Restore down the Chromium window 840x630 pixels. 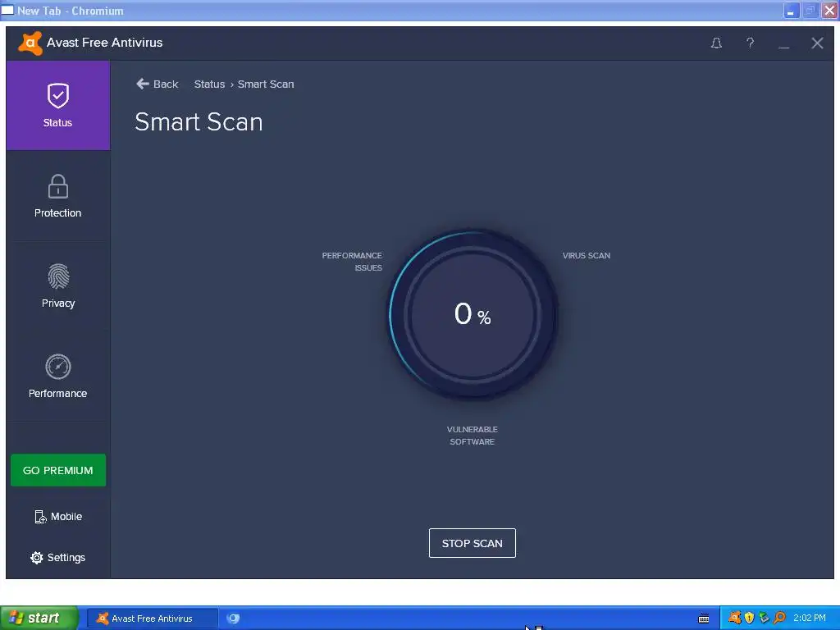point(810,10)
